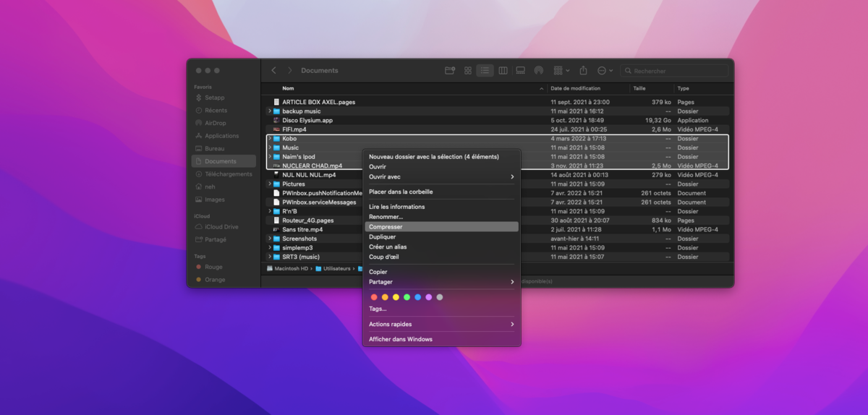Switch to gallery view
This screenshot has height=415, width=868.
(x=520, y=70)
